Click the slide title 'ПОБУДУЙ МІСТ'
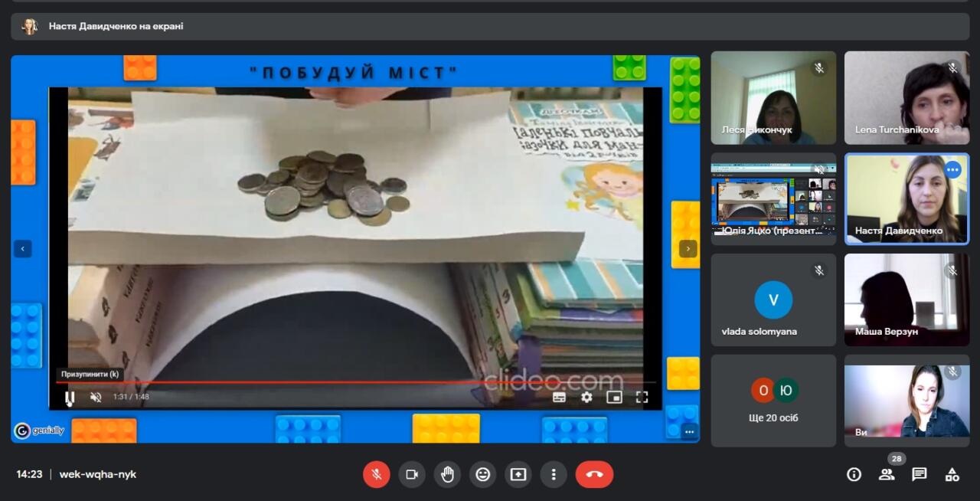 tap(354, 73)
